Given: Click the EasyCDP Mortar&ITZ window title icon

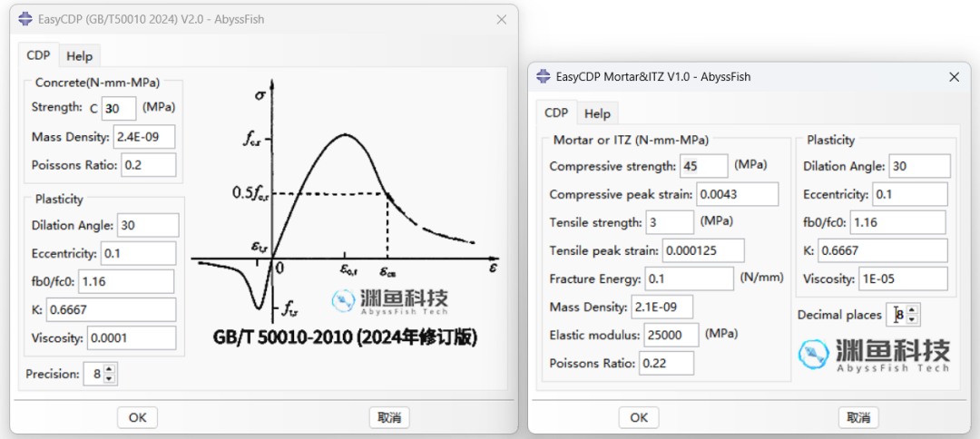Looking at the screenshot, I should pyautogui.click(x=544, y=77).
